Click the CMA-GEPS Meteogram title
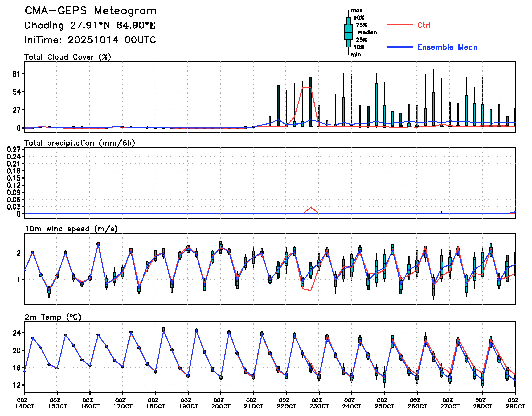 [x=91, y=11]
